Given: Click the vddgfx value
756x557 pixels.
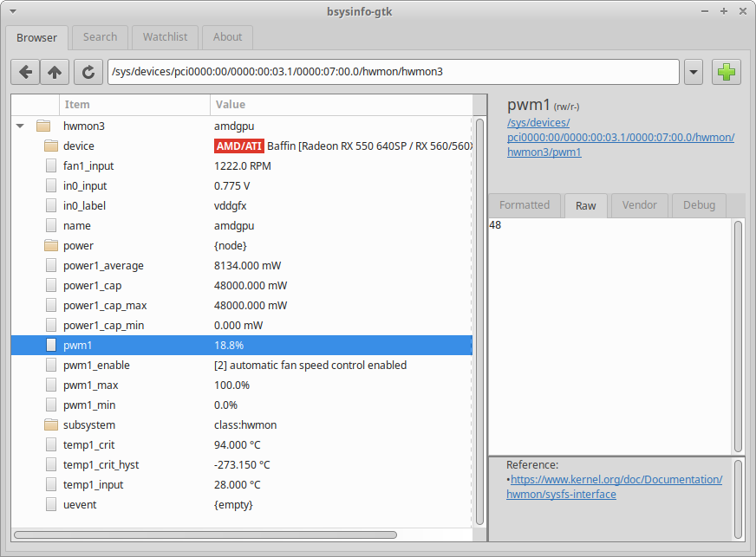Looking at the screenshot, I should point(230,206).
